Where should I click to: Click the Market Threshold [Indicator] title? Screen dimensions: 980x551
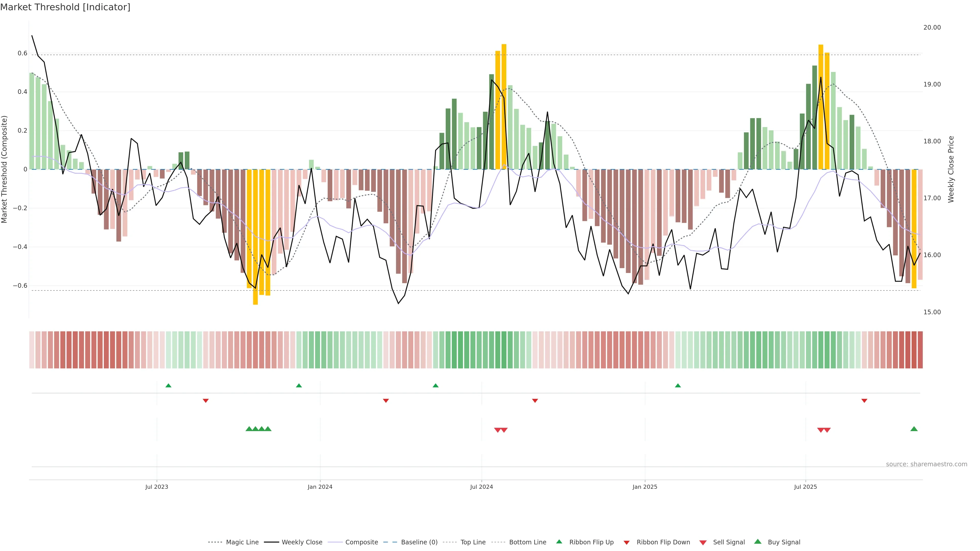[x=65, y=7]
